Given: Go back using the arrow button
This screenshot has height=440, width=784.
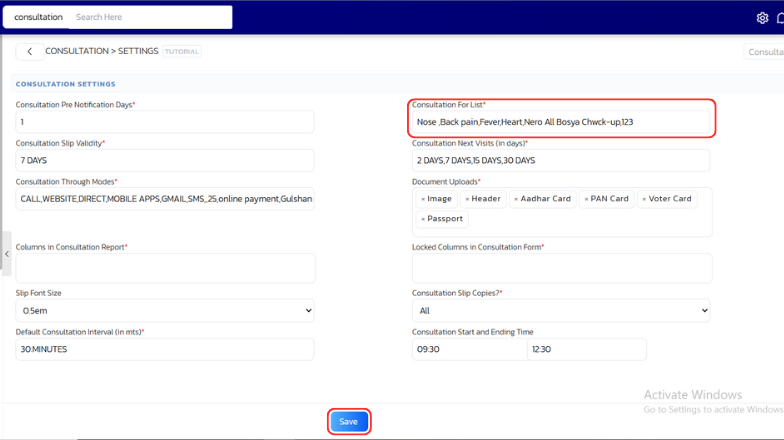Looking at the screenshot, I should tap(29, 51).
